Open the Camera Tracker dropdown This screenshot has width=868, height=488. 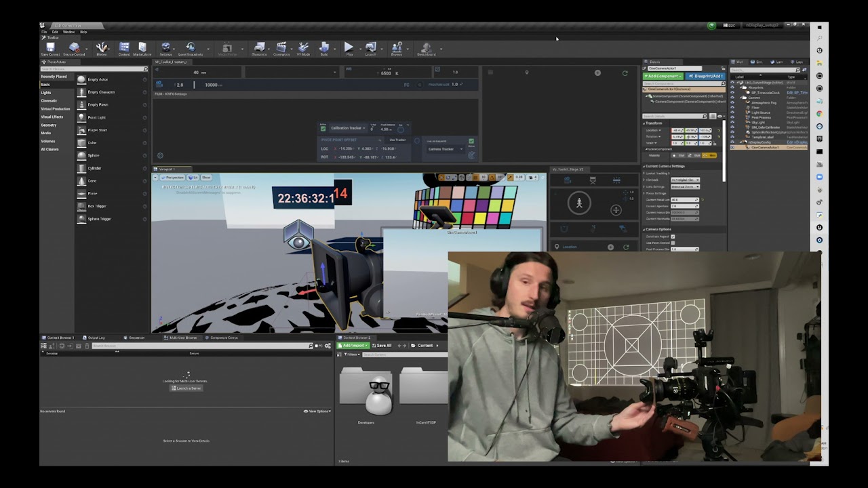(446, 149)
